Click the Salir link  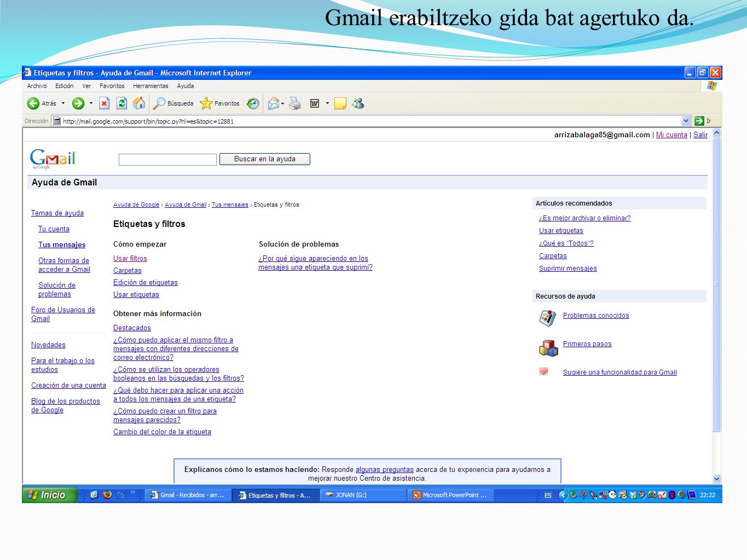700,135
